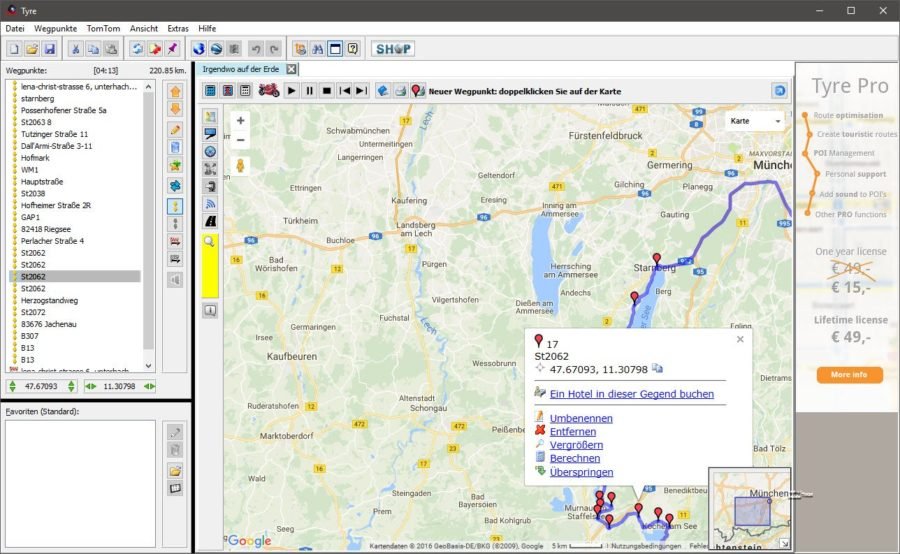The image size is (900, 554).
Task: Toggle the highlighted waypoint markers button
Action: point(176,205)
